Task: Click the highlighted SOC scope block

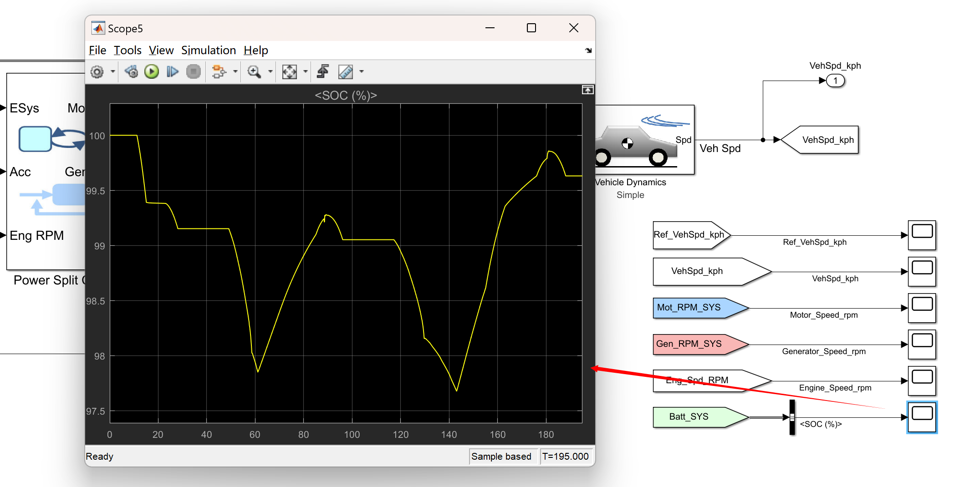Action: 922,417
